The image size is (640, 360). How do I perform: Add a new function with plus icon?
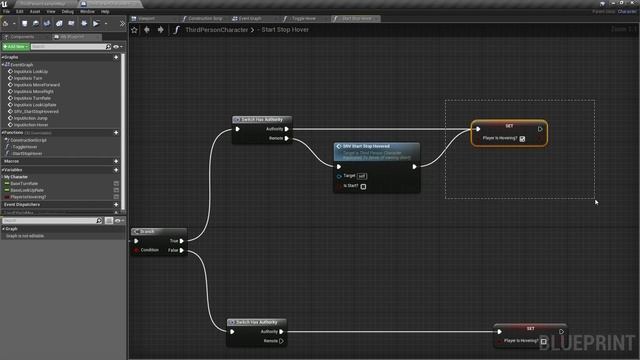point(116,133)
